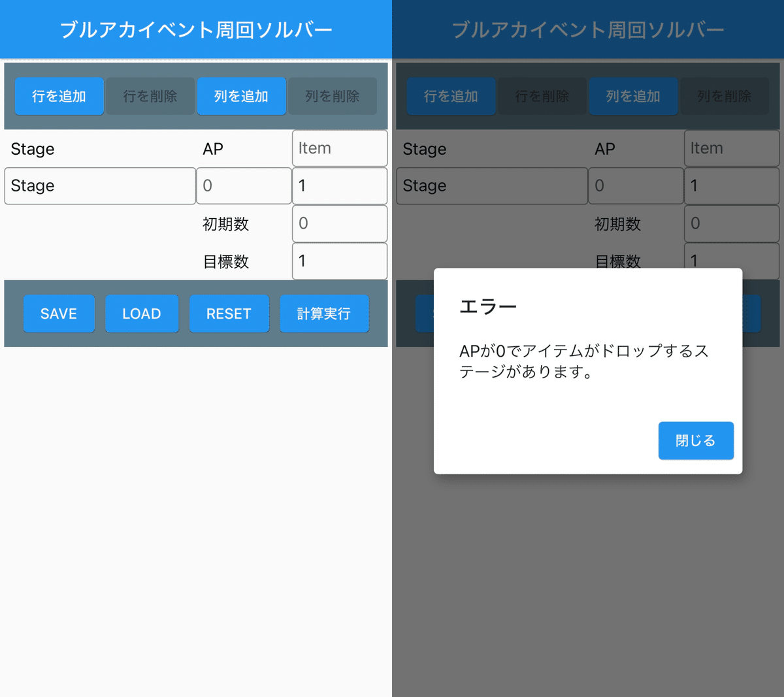
Task: Click dimmed Stage input in right screen
Action: click(x=492, y=186)
